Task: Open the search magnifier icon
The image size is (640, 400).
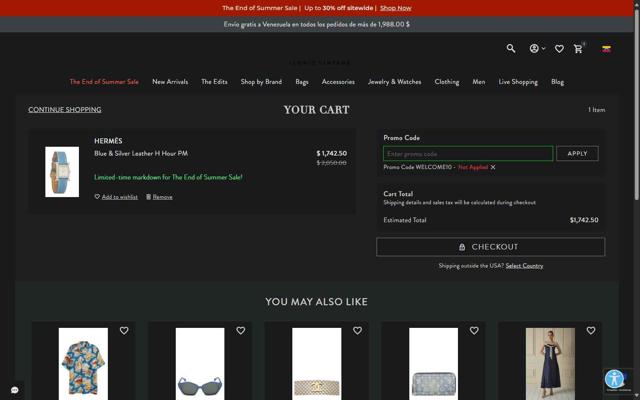Action: (511, 49)
